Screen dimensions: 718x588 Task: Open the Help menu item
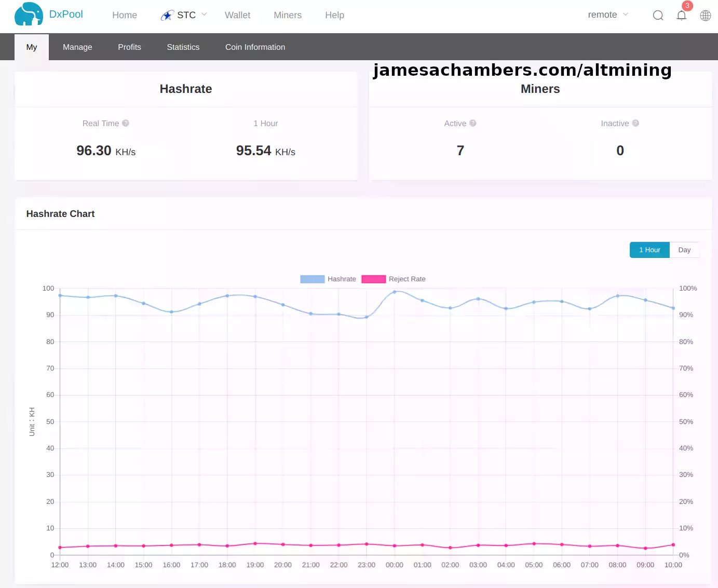click(335, 15)
